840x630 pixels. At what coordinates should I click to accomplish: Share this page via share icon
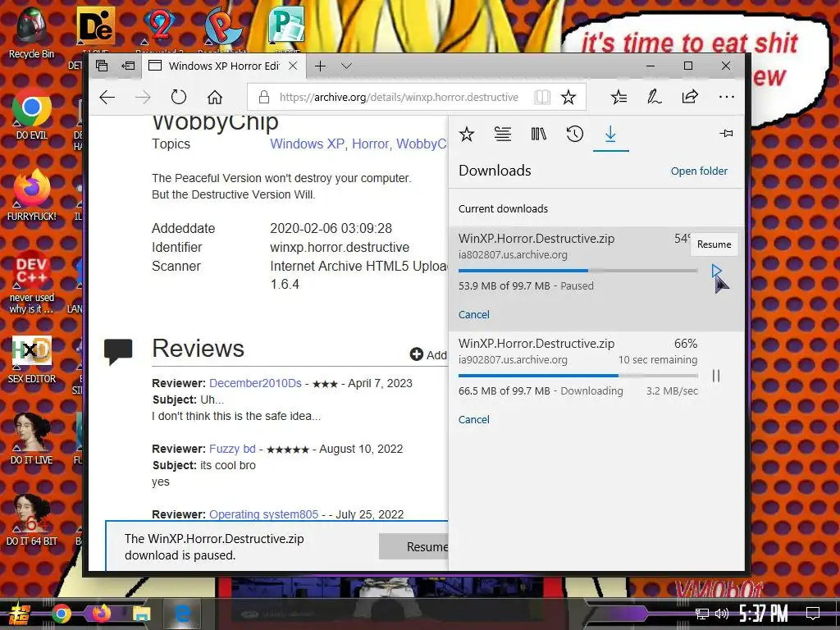690,97
